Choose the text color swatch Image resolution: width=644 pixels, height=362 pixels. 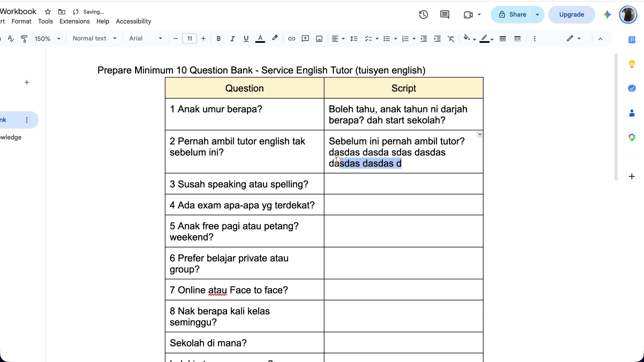pos(260,39)
